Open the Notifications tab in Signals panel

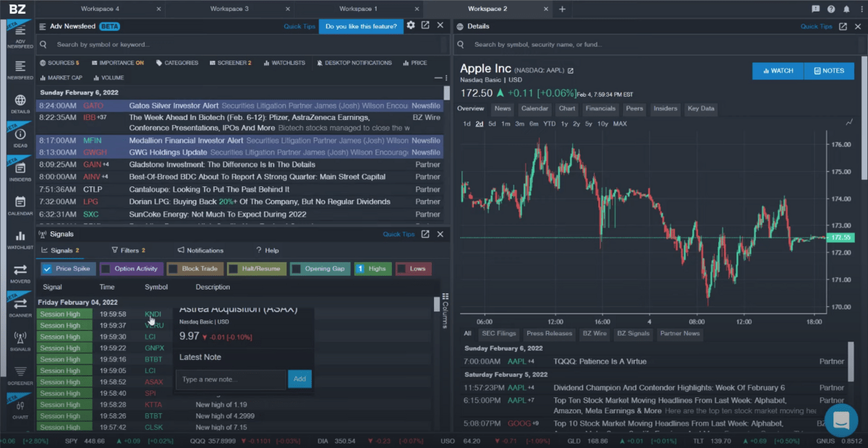(200, 250)
